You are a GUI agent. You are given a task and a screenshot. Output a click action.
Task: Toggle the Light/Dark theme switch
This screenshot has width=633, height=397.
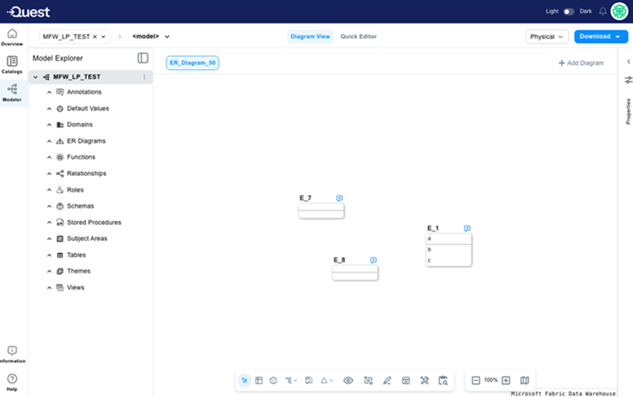click(568, 11)
